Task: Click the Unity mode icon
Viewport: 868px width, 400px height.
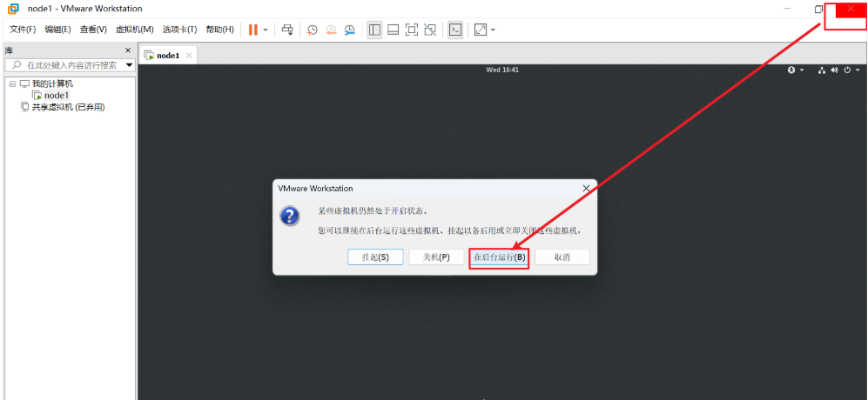Action: (429, 30)
